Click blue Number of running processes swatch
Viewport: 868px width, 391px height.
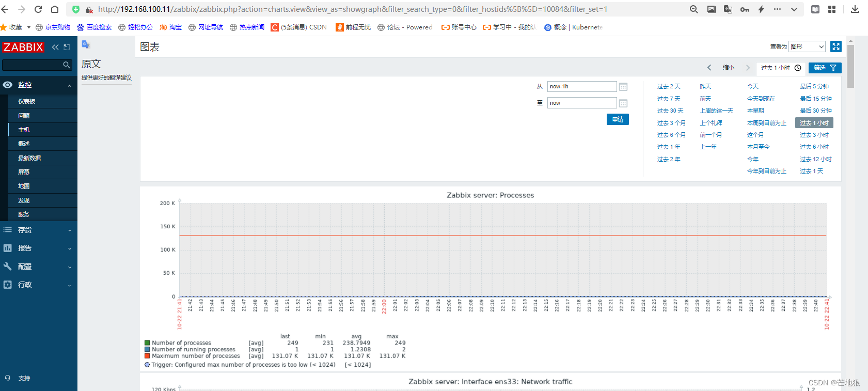147,349
